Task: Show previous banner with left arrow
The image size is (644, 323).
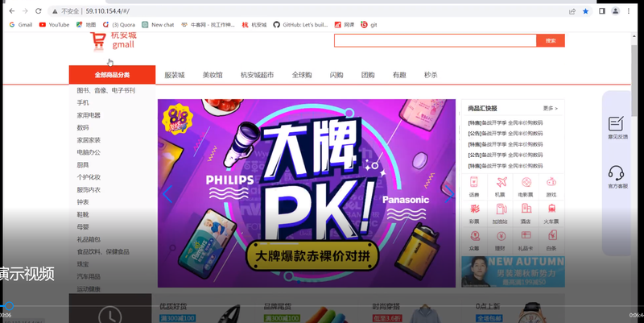Action: coord(167,193)
